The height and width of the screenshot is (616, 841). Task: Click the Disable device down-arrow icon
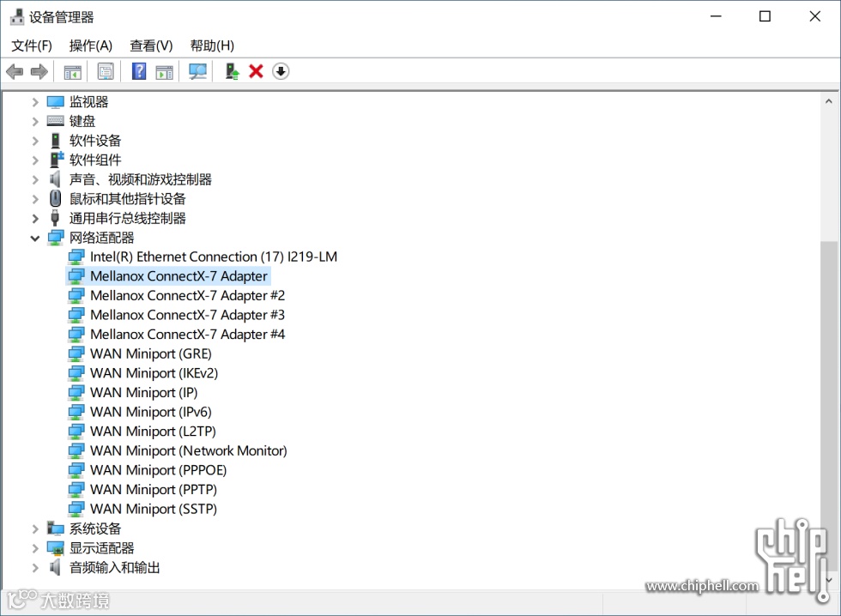click(281, 71)
